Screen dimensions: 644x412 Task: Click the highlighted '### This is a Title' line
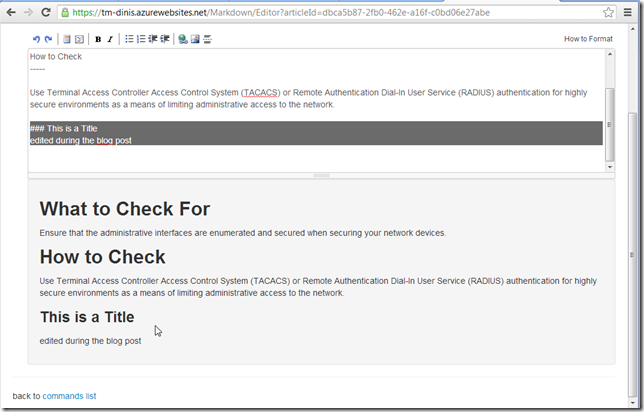click(64, 129)
